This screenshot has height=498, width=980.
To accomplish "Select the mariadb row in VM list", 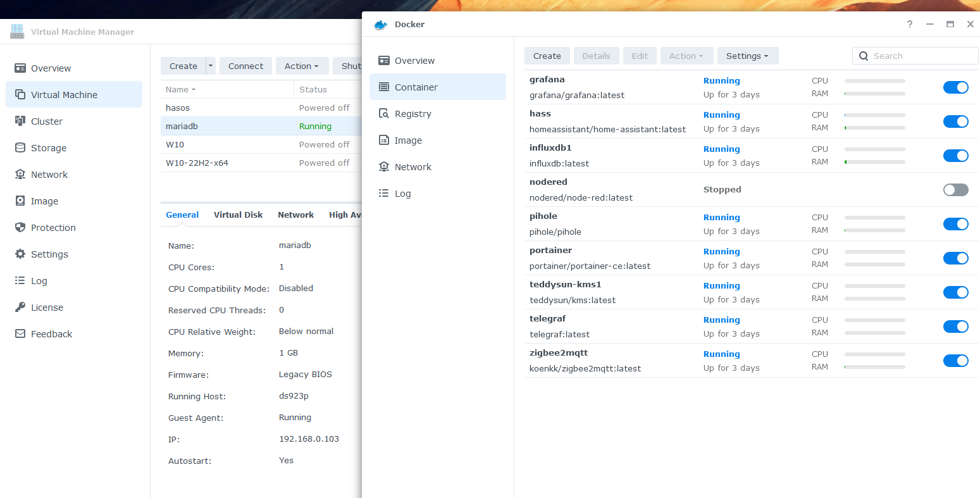I will click(261, 126).
